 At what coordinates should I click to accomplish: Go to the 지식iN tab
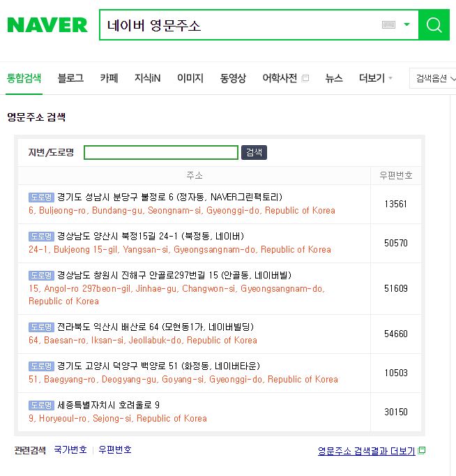point(147,78)
